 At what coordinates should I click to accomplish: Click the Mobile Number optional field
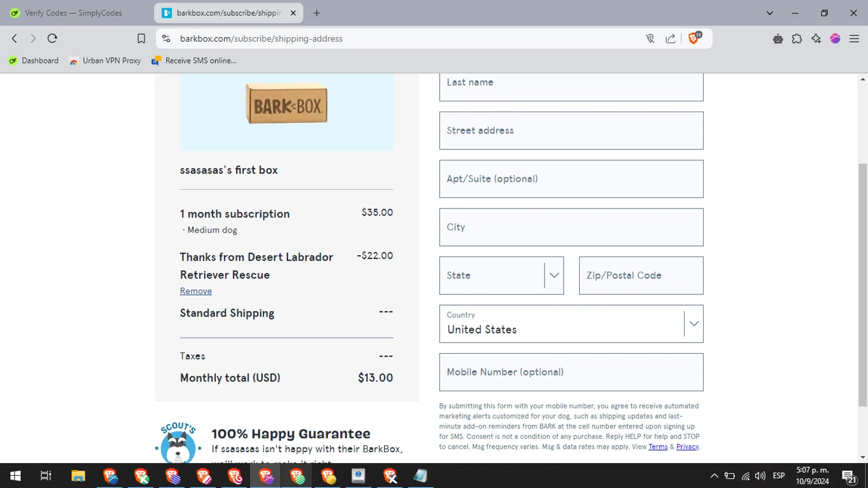click(571, 372)
